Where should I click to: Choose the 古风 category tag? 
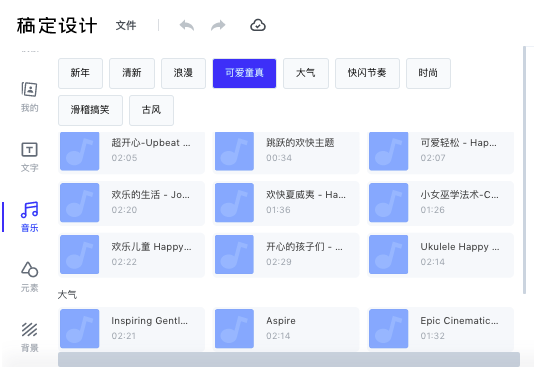coord(151,110)
